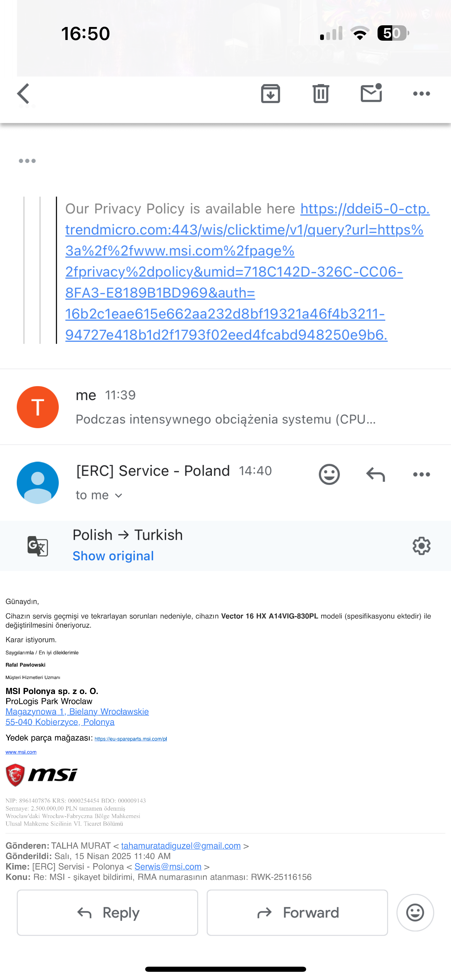Mark conversation as unread

coord(371,94)
